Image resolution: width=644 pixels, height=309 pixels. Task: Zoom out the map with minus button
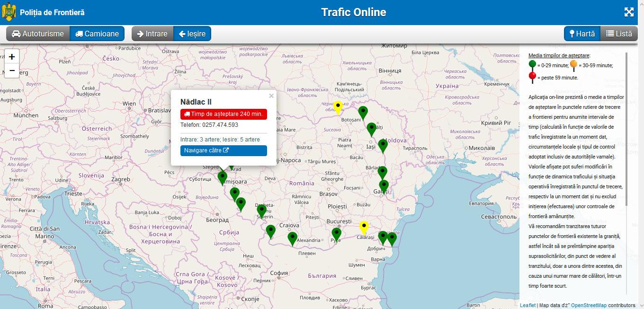click(x=12, y=70)
